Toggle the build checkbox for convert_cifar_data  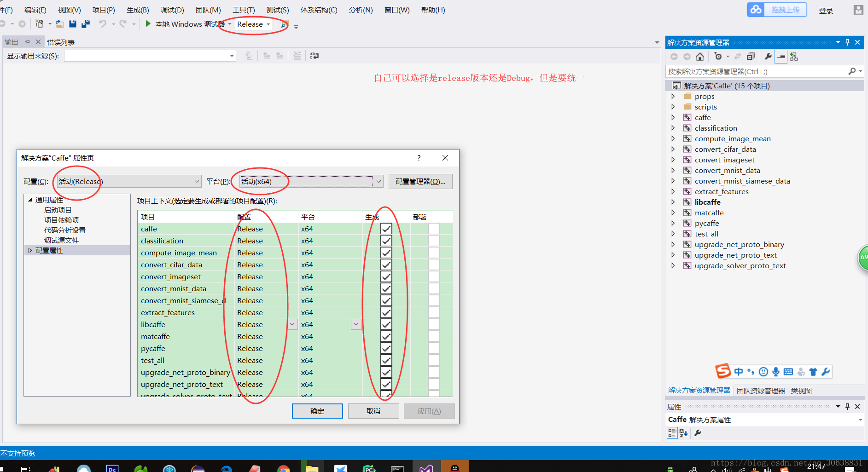tap(386, 265)
